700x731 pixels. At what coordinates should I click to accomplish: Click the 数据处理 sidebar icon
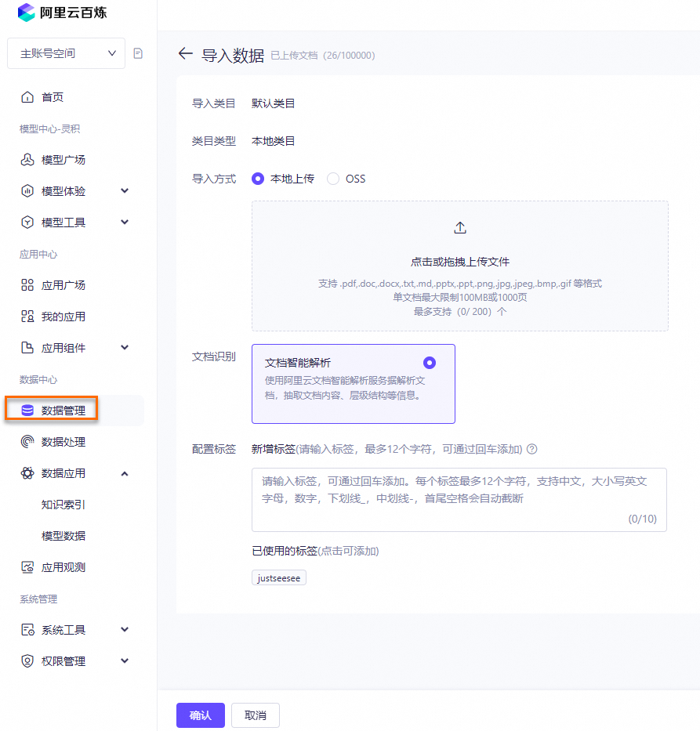point(27,442)
